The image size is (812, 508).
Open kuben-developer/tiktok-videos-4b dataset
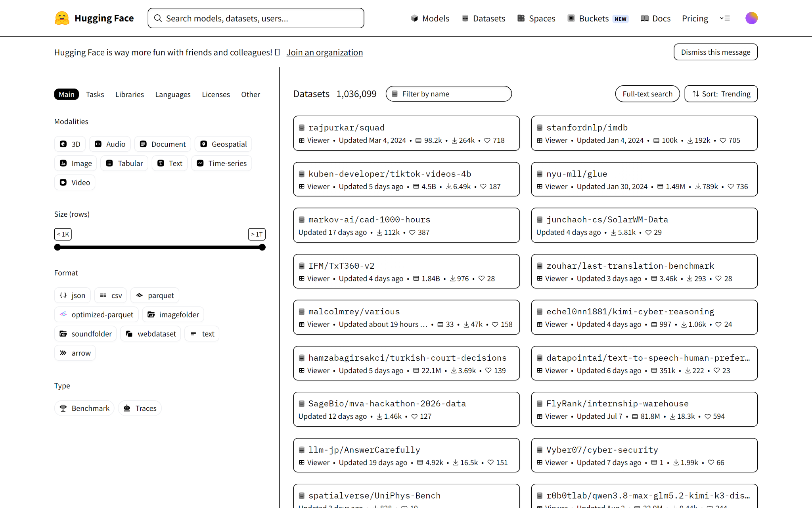[406, 179]
